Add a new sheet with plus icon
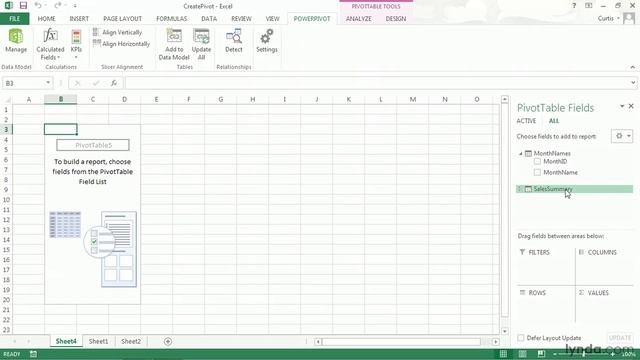 pyautogui.click(x=168, y=341)
